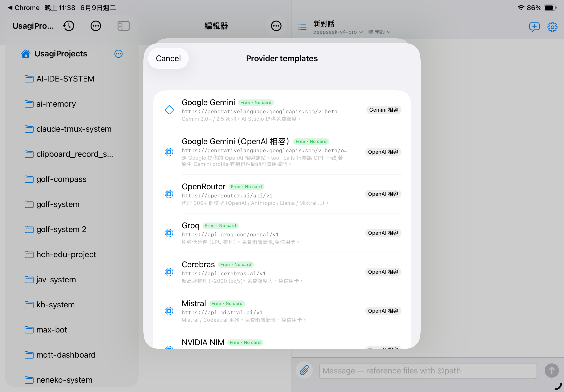Open the editor (編輯器) ellipsis menu
The height and width of the screenshot is (392, 564).
pos(276,26)
